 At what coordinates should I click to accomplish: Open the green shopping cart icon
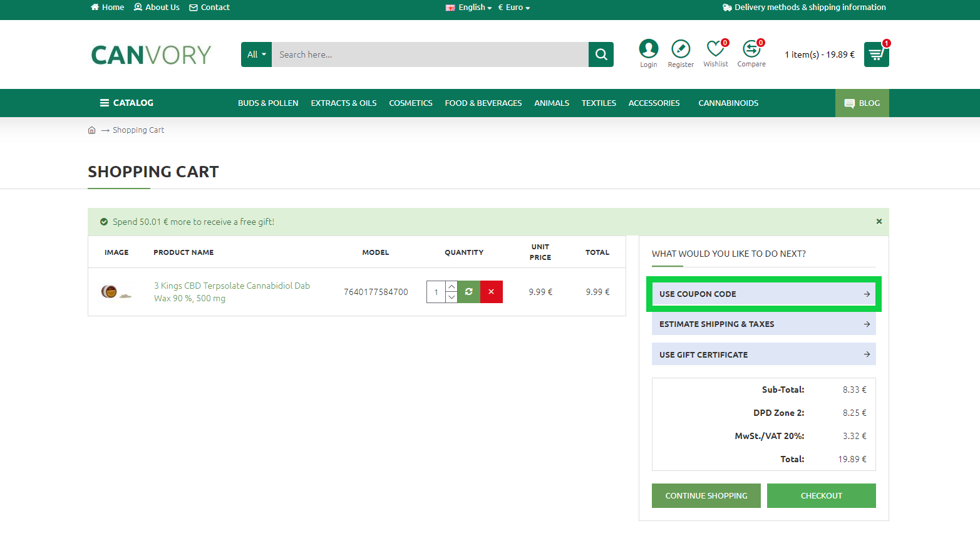point(876,54)
